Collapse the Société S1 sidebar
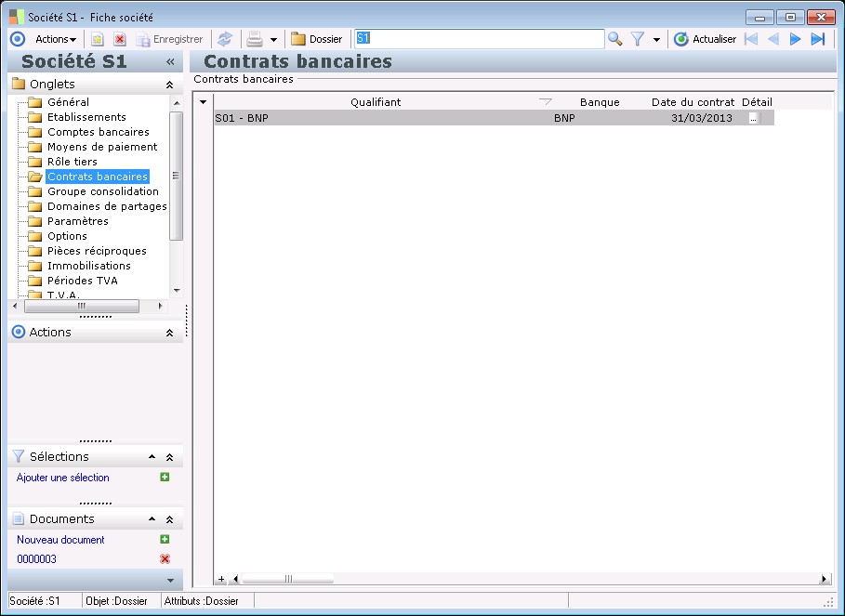Image resolution: width=845 pixels, height=616 pixels. (170, 62)
